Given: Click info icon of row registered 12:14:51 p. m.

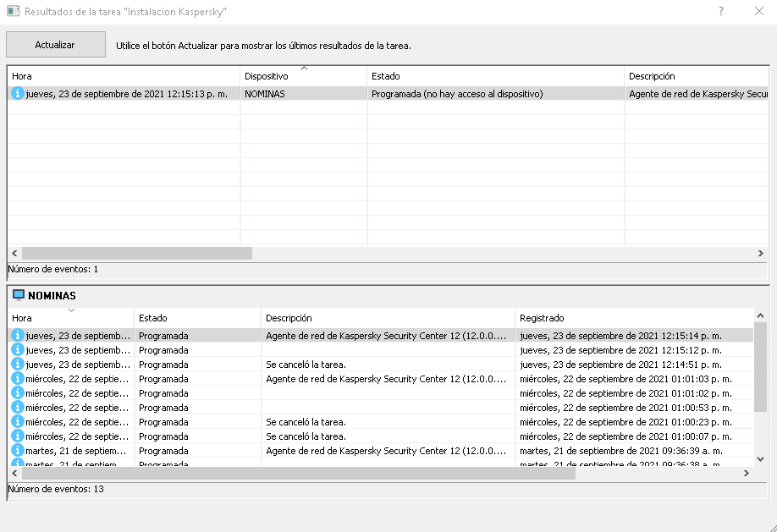Looking at the screenshot, I should coord(17,364).
